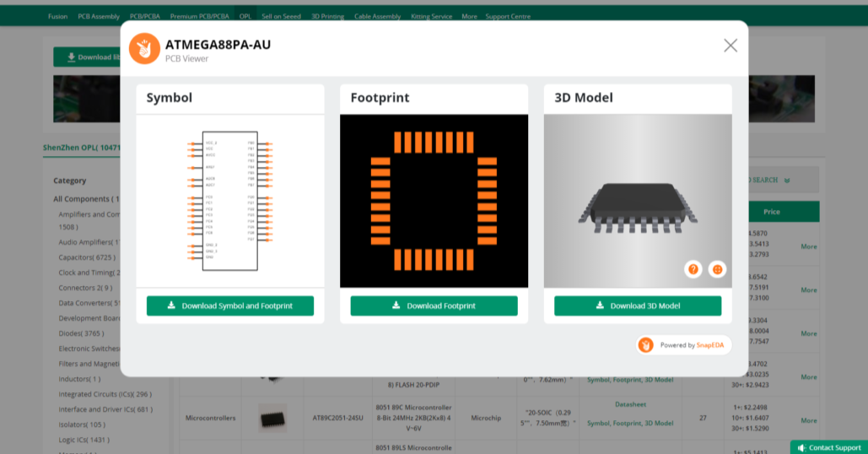Click the footprint pad layout preview
Image resolution: width=868 pixels, height=454 pixels.
434,201
